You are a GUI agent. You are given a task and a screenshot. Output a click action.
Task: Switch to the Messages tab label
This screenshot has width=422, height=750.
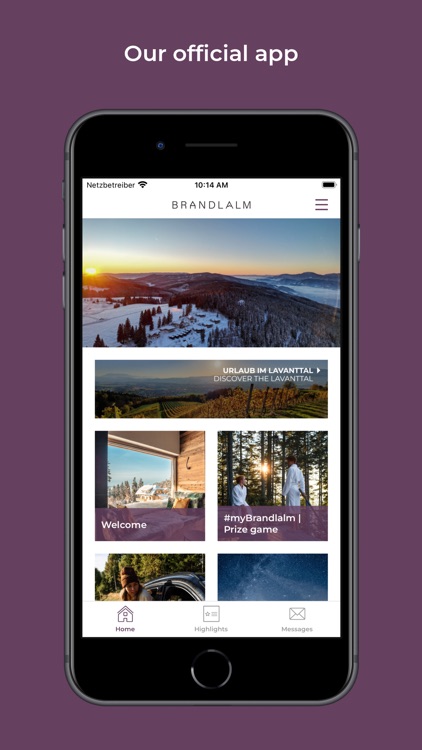point(297,629)
